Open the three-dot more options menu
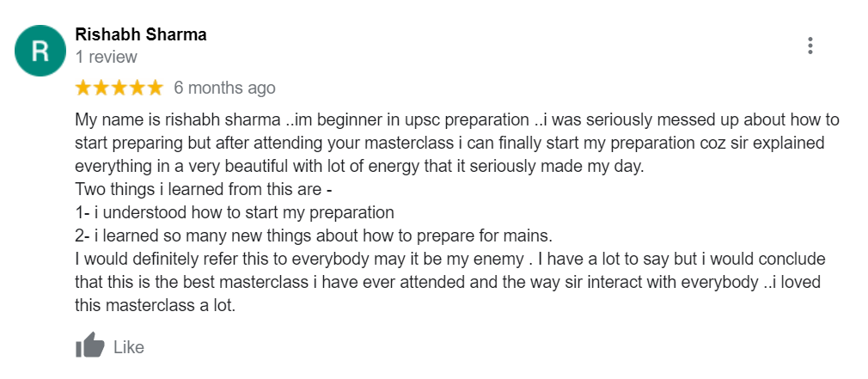Viewport: 868px width, 379px height. pyautogui.click(x=810, y=46)
